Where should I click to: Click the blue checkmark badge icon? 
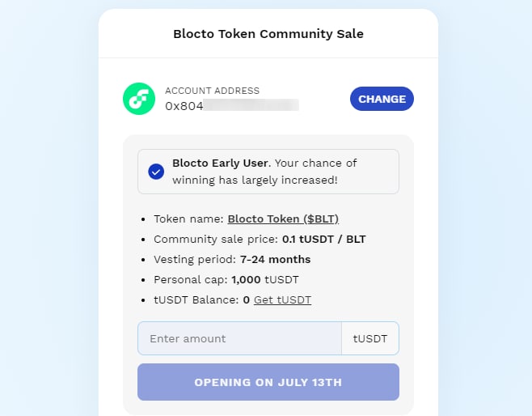(156, 172)
